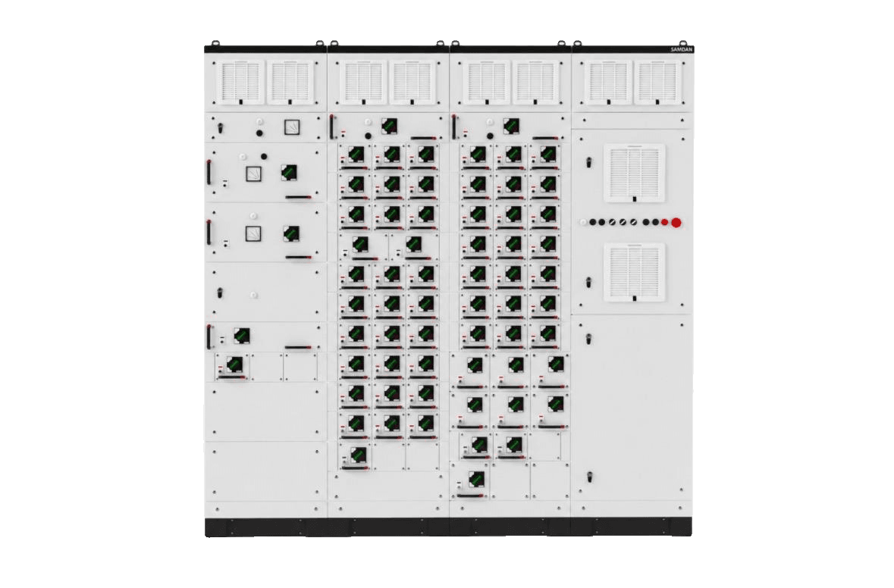
Task: Select the upper ventilation grille on the right cabinet door
Action: tap(634, 174)
